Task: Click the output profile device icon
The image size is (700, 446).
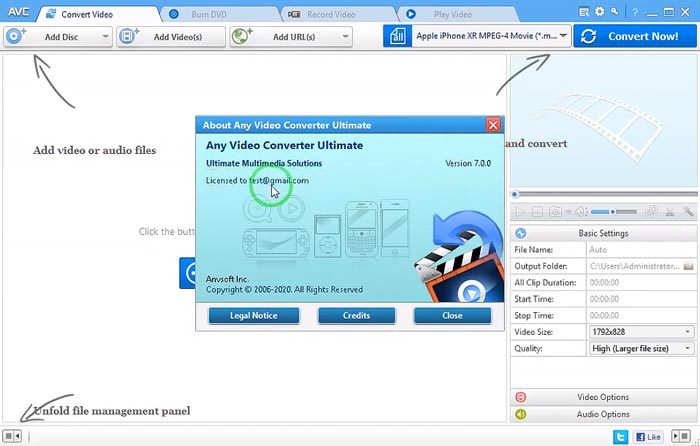Action: click(397, 36)
